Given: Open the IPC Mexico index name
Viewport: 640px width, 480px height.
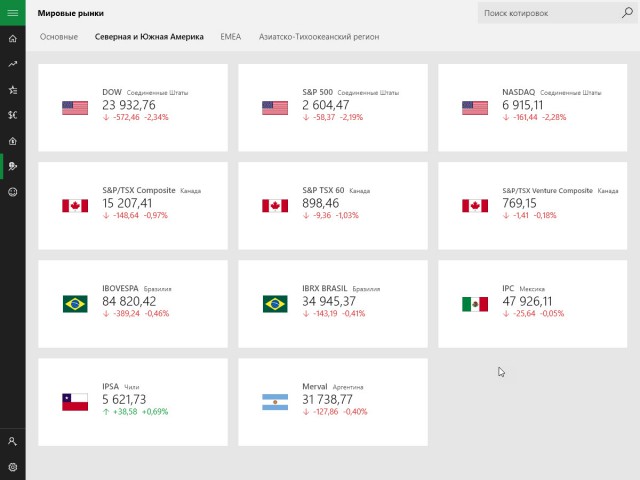Looking at the screenshot, I should (x=508, y=289).
